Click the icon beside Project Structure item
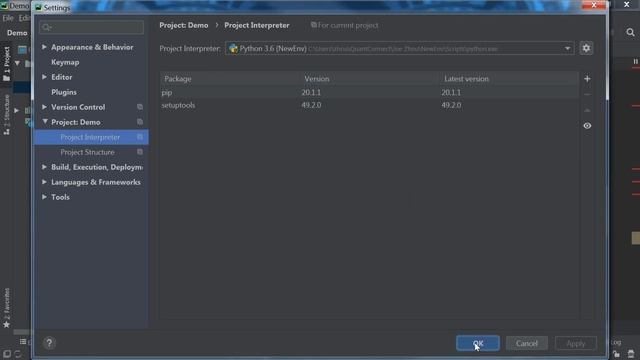Image resolution: width=640 pixels, height=360 pixels. [140, 152]
